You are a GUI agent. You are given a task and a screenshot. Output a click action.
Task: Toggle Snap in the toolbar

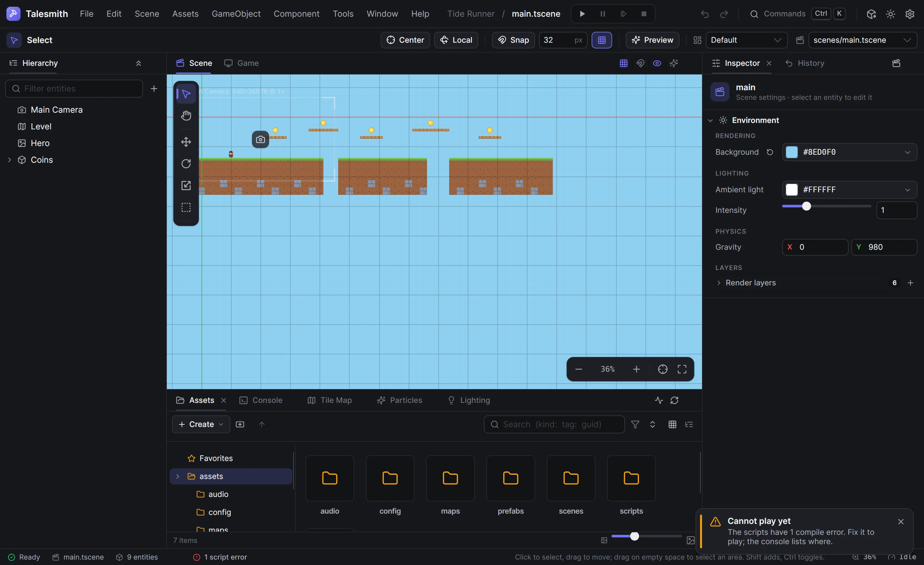click(513, 40)
